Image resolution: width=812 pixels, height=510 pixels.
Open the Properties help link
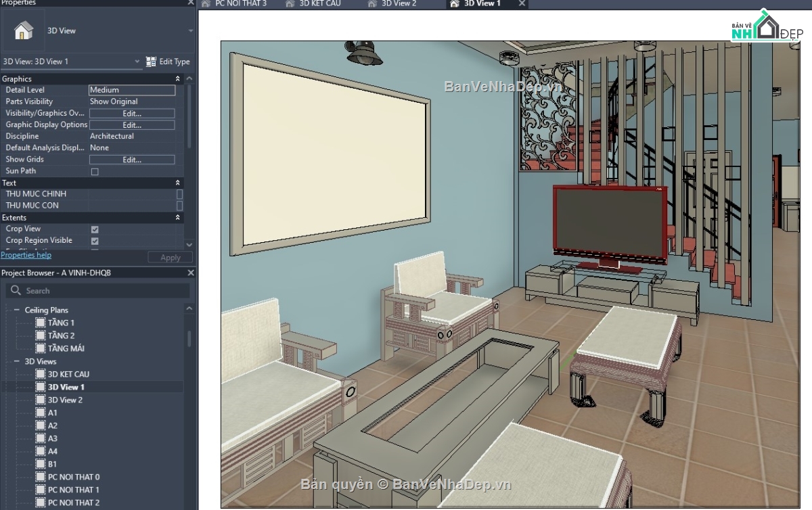26,255
